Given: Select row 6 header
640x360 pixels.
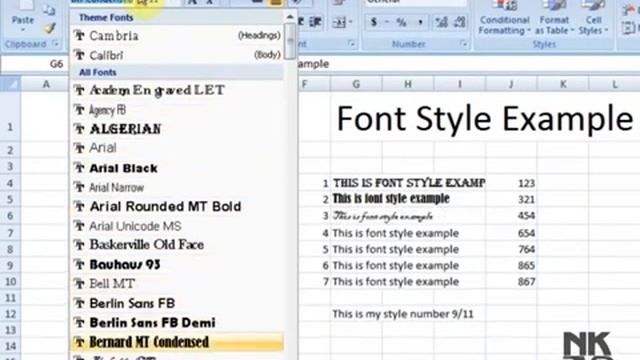Looking at the screenshot, I should 10,216.
